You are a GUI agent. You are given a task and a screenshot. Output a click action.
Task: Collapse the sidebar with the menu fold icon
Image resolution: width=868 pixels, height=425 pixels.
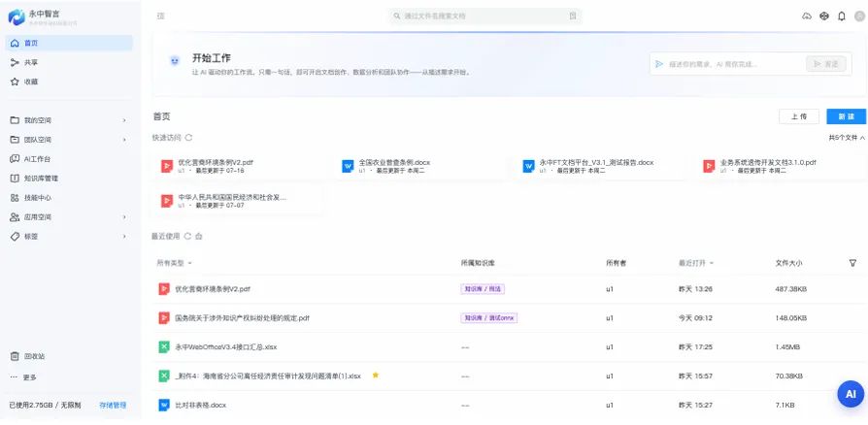tap(161, 16)
